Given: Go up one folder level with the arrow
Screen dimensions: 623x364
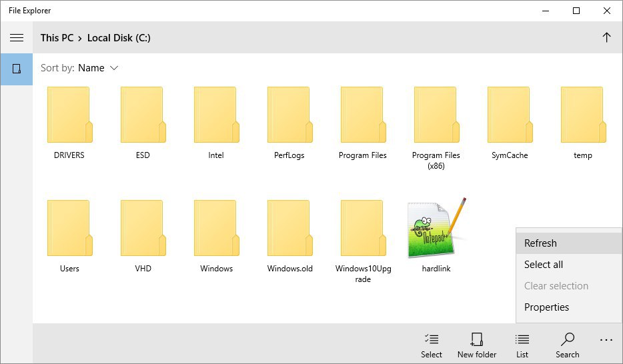Looking at the screenshot, I should [606, 38].
